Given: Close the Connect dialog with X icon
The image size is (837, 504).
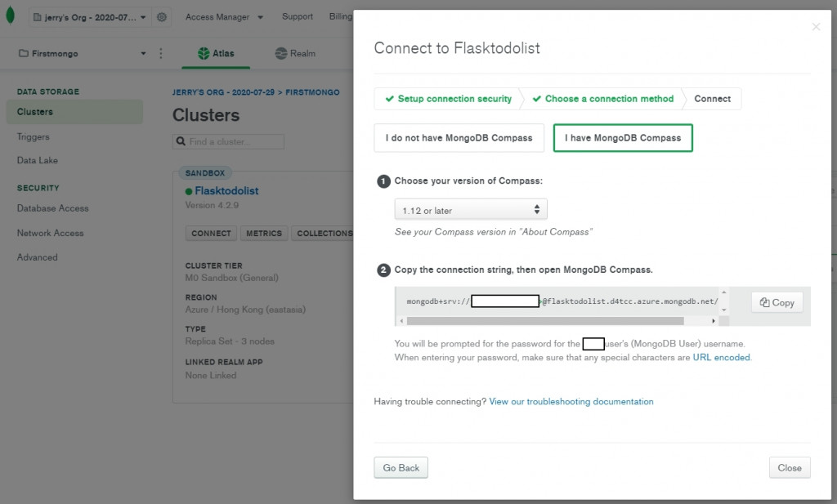Looking at the screenshot, I should click(815, 27).
